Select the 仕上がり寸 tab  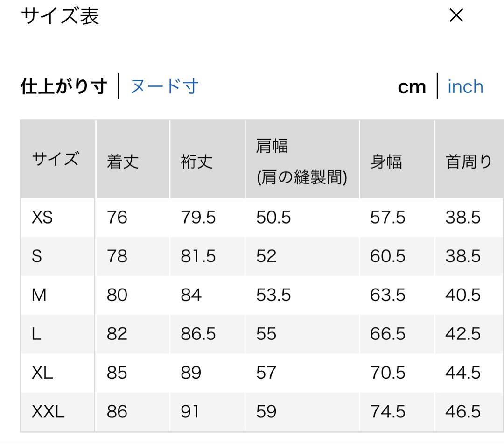[64, 86]
